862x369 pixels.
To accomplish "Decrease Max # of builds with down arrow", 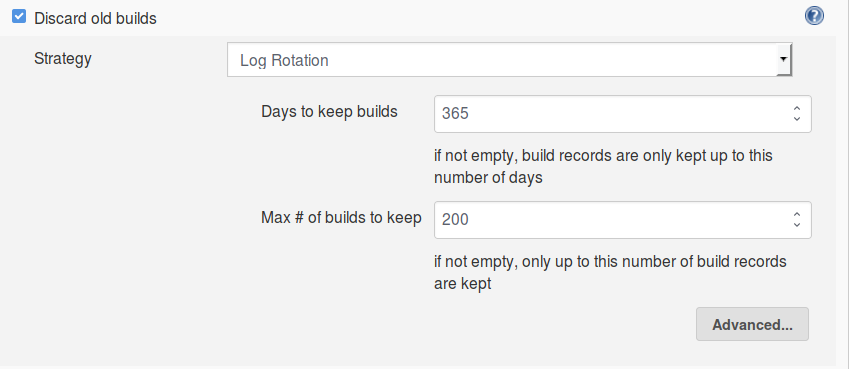I will tap(797, 225).
